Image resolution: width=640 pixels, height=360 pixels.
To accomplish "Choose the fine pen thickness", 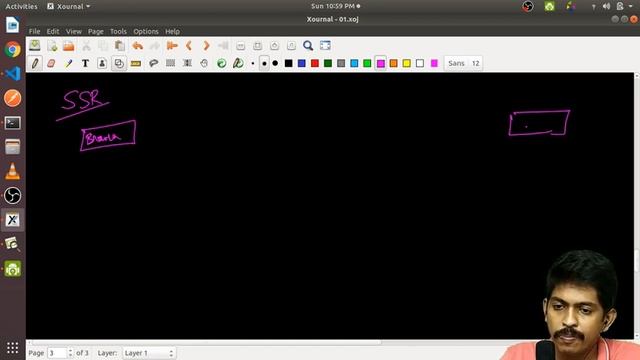I will tap(253, 63).
